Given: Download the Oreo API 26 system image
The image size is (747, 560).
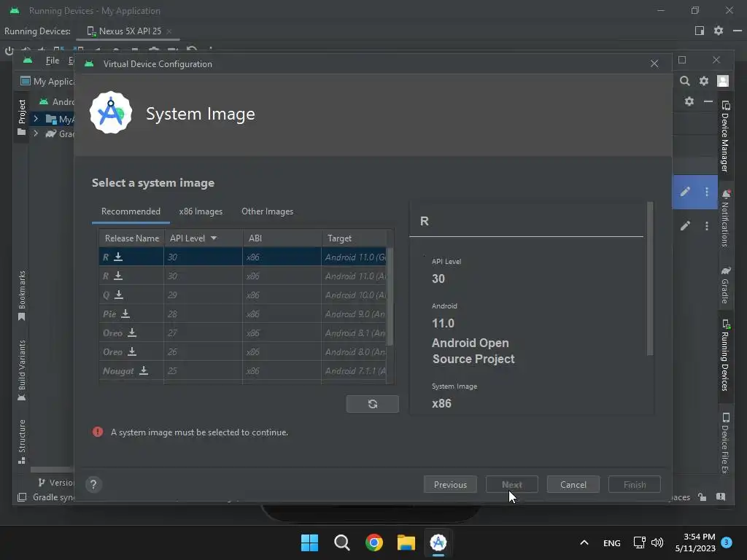Looking at the screenshot, I should pos(132,352).
